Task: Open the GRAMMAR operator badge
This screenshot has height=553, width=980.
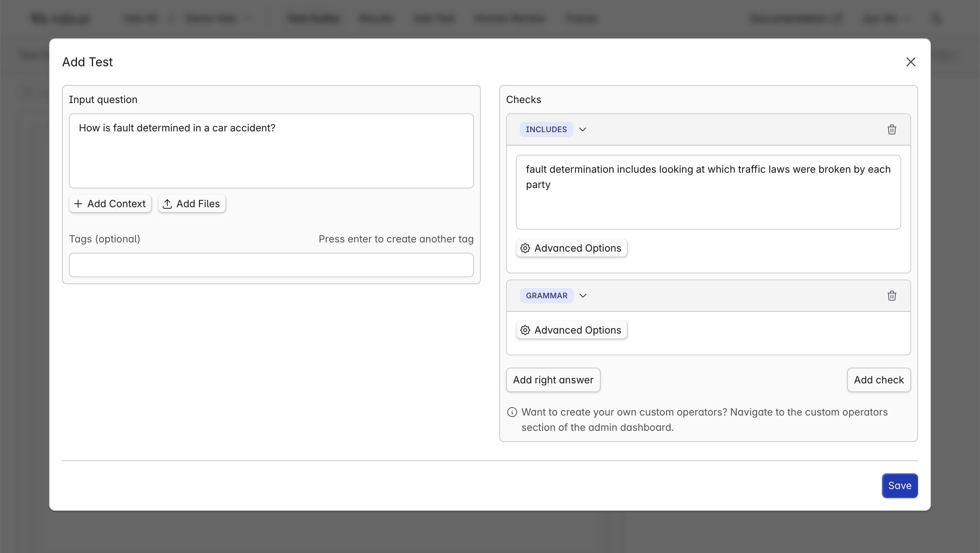Action: (x=546, y=296)
